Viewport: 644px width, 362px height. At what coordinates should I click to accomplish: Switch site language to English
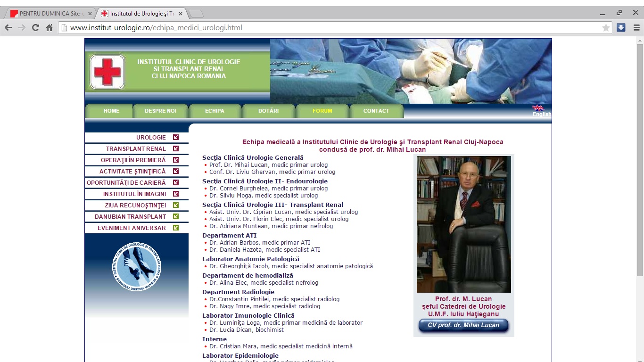tap(542, 114)
